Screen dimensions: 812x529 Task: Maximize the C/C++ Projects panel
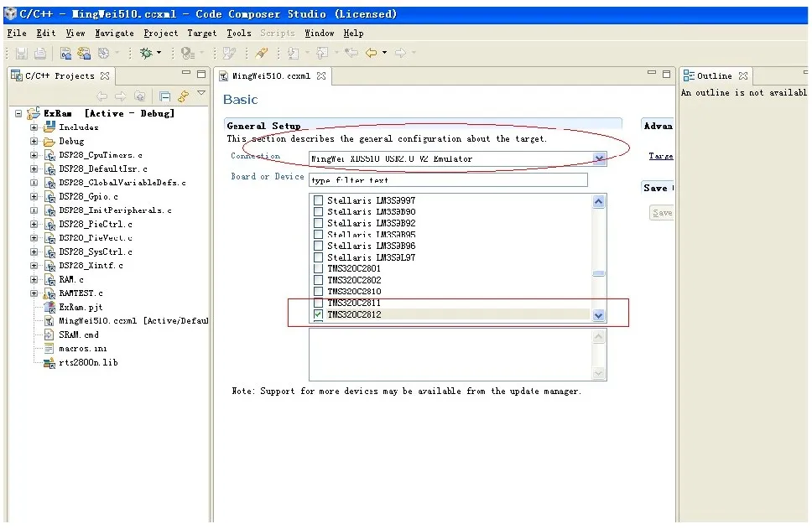[x=200, y=75]
